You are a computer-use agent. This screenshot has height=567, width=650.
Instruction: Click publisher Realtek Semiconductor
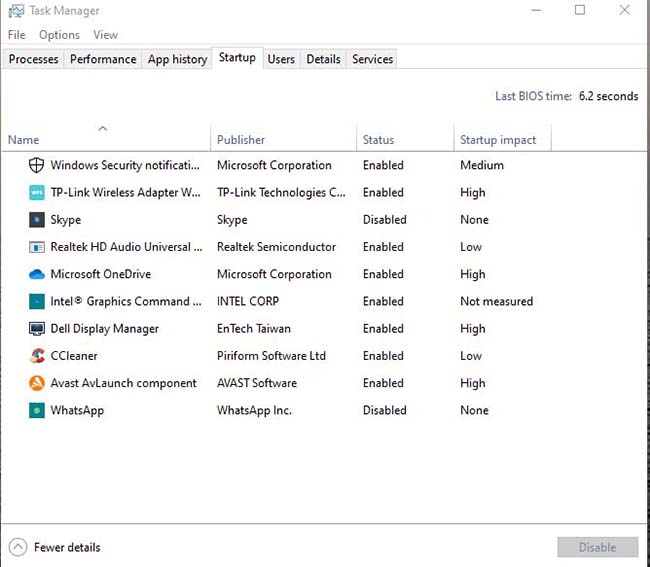click(276, 247)
